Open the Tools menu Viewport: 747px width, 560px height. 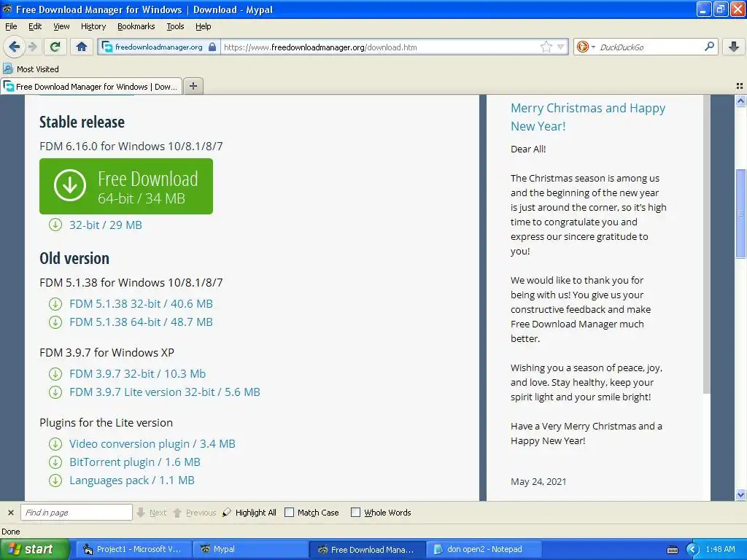click(x=175, y=26)
